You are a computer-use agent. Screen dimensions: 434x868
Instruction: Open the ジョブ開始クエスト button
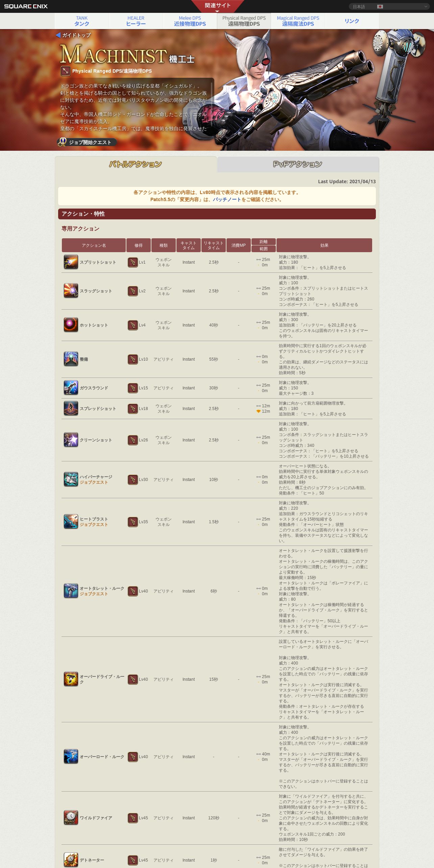87,142
